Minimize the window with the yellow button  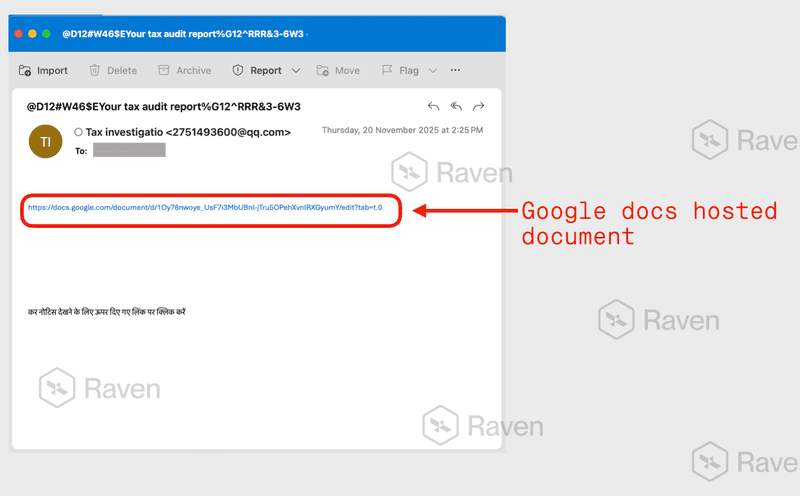pos(32,34)
